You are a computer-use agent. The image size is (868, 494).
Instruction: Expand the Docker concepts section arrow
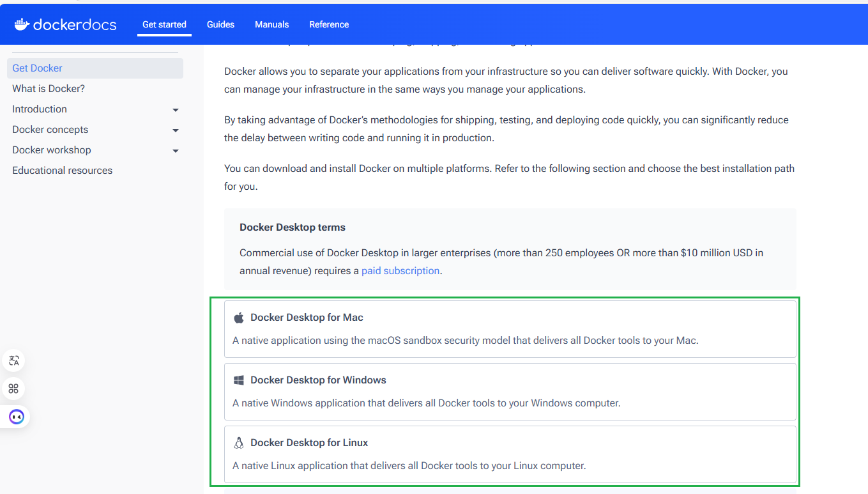176,130
